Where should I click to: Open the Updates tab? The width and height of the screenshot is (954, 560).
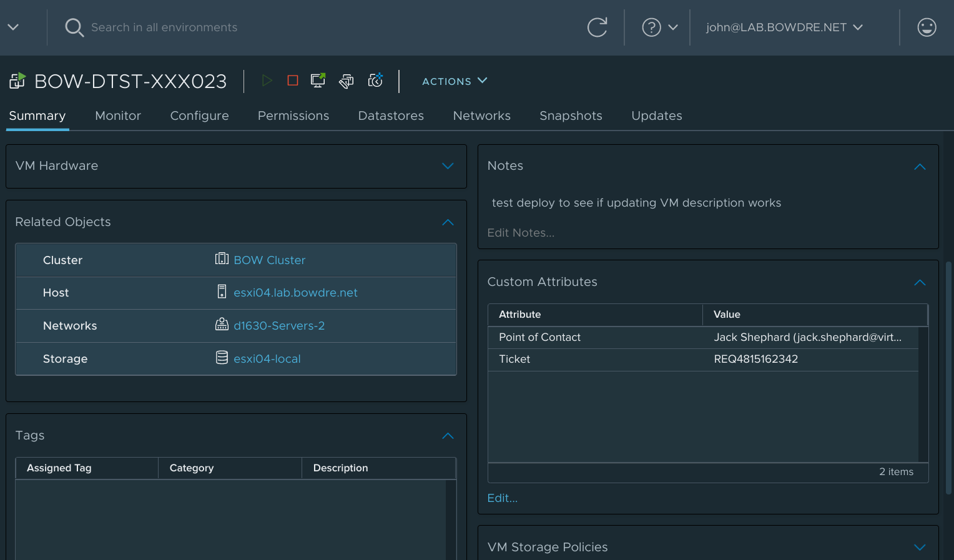click(657, 116)
